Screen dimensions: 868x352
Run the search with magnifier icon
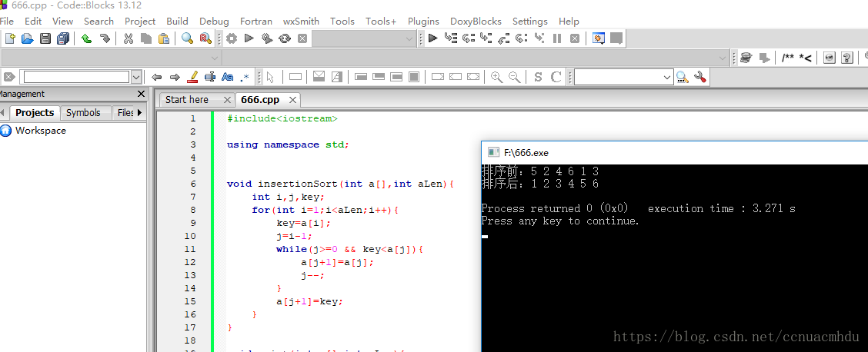point(682,77)
